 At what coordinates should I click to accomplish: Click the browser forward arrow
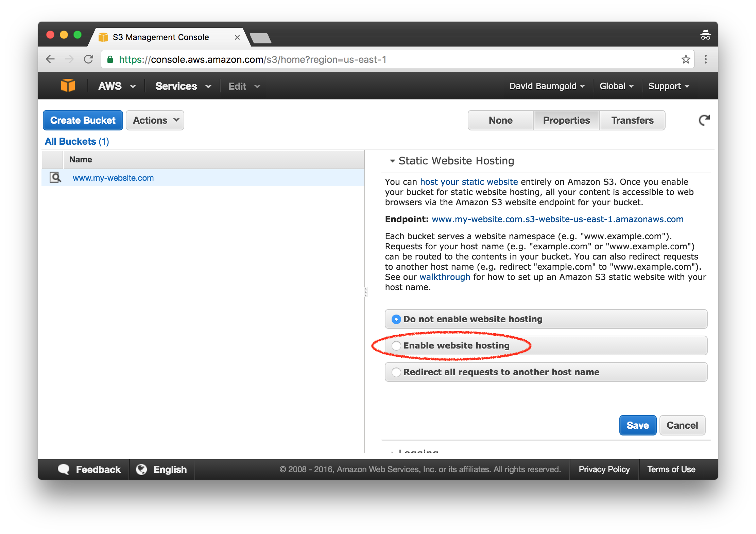[69, 59]
